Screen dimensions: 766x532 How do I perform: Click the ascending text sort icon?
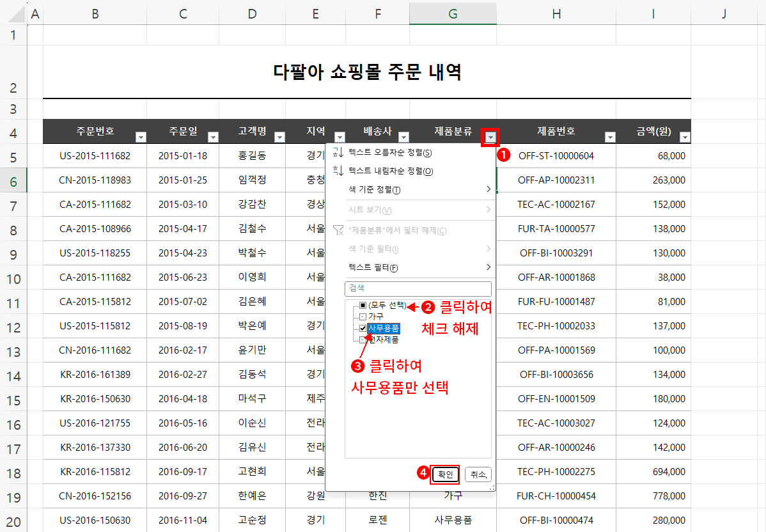338,152
